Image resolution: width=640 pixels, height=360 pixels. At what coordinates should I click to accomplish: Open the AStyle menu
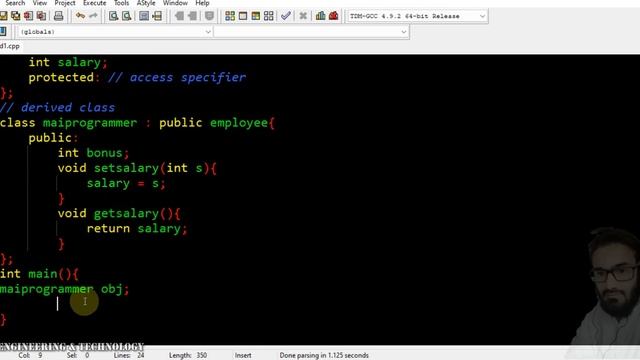tap(146, 3)
